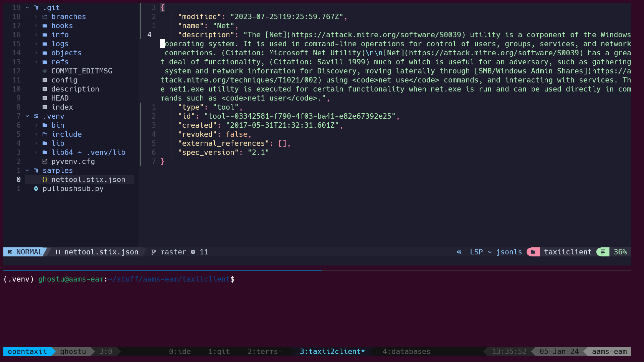This screenshot has width=644, height=362.
Task: Click the opentaxii tmux session name
Action: point(27,351)
